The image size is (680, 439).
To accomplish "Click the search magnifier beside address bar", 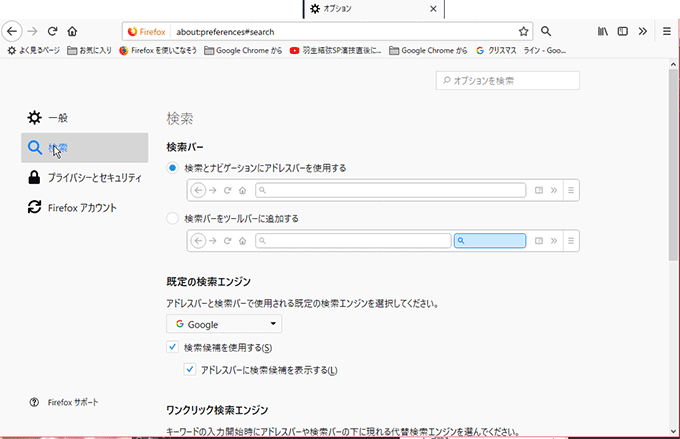I will (x=546, y=31).
